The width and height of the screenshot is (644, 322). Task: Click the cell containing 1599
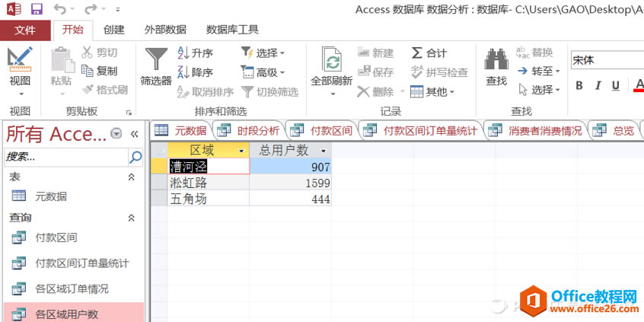(x=290, y=183)
